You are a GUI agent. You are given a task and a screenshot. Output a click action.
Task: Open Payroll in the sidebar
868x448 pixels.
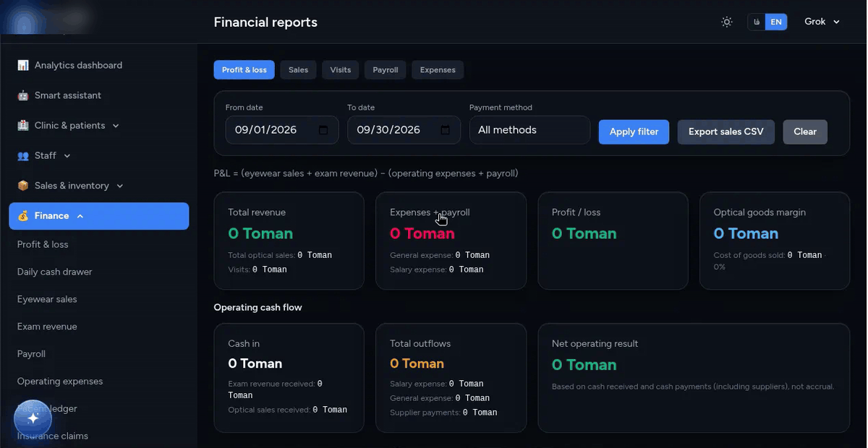(31, 354)
